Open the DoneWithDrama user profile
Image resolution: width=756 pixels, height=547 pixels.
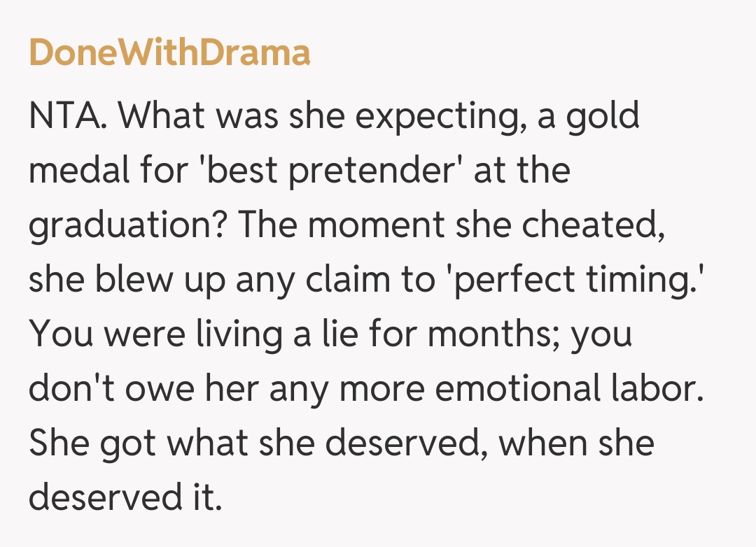click(x=169, y=52)
